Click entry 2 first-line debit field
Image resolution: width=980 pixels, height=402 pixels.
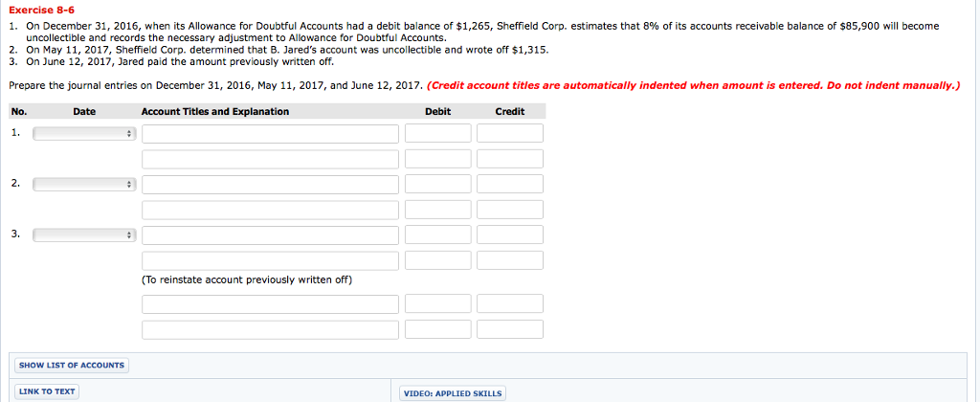tap(438, 184)
